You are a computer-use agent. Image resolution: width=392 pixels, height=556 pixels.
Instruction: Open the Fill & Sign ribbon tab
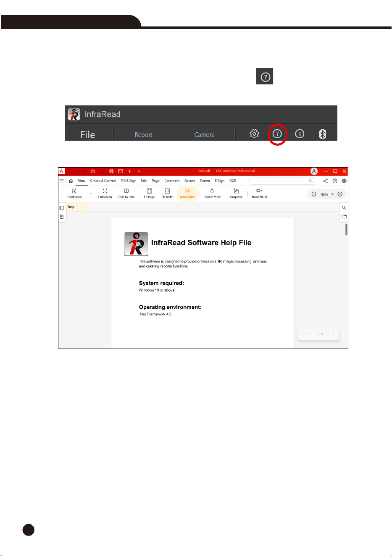pyautogui.click(x=129, y=181)
